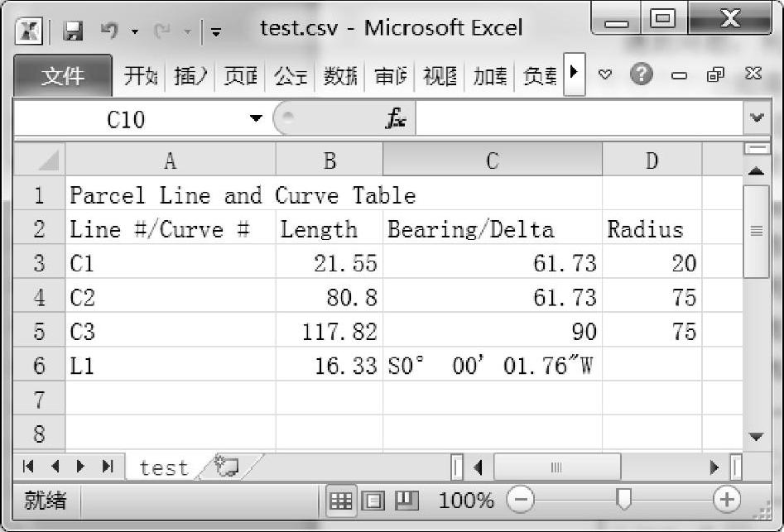Switch to the 加载 (Add-ins) ribbon tab
The height and width of the screenshot is (532, 784).
tap(490, 76)
